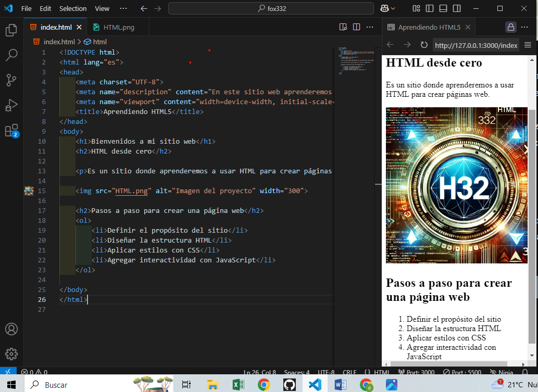538x392 pixels.
Task: Open the Windows Start menu
Action: tap(11, 385)
